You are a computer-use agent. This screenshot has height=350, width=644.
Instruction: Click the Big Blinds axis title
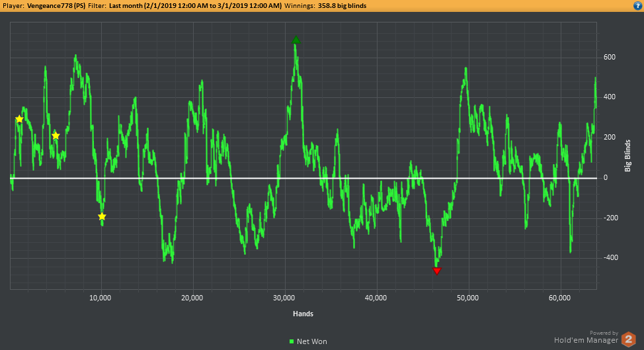[627, 155]
